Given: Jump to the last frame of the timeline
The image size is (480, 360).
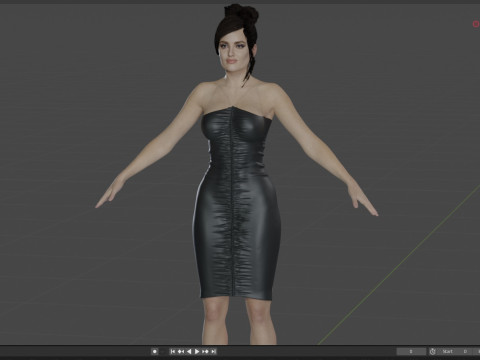Looking at the screenshot, I should (213, 351).
